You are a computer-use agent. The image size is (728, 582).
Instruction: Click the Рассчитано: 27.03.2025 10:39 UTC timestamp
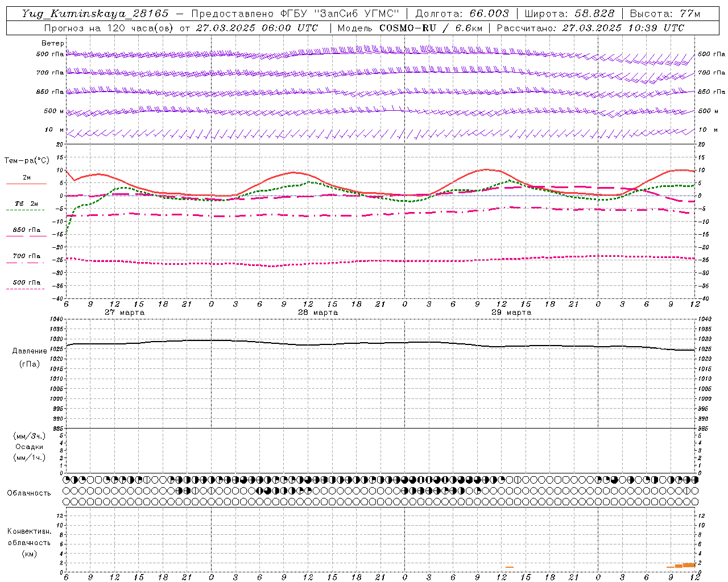pos(590,28)
